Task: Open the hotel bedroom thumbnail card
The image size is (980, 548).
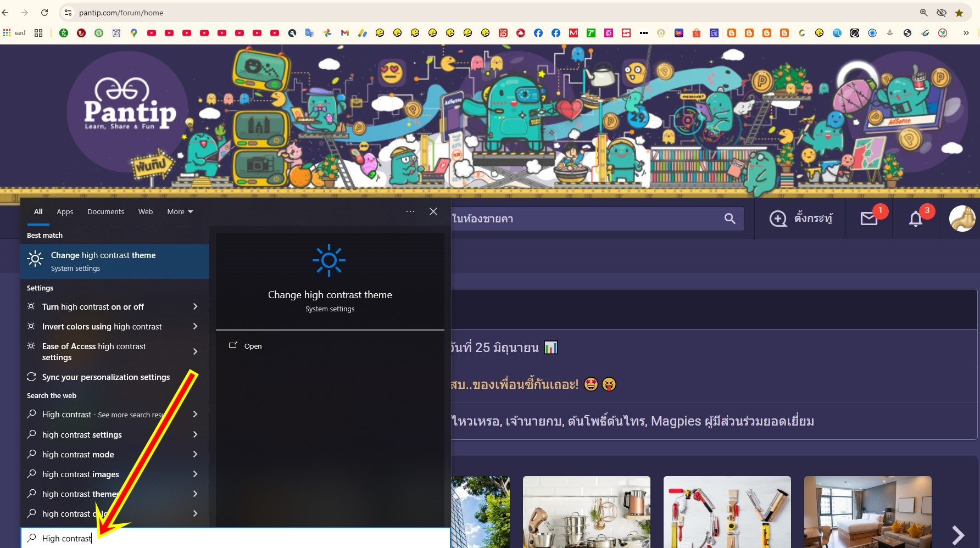Action: (x=868, y=512)
